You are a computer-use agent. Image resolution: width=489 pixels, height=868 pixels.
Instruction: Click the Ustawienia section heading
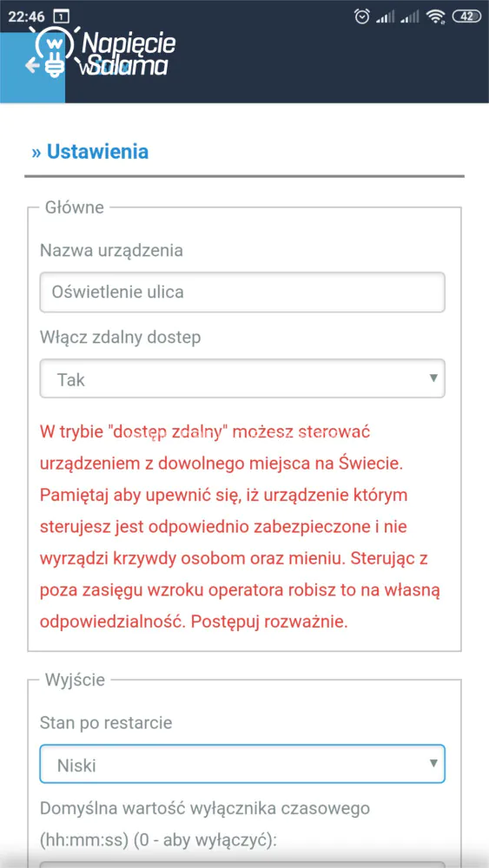pyautogui.click(x=89, y=152)
